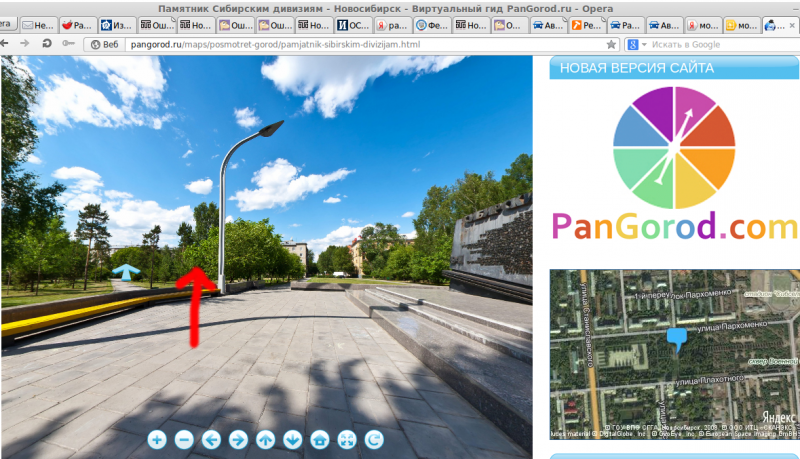Open the PanGorod.com new site link

click(x=674, y=226)
